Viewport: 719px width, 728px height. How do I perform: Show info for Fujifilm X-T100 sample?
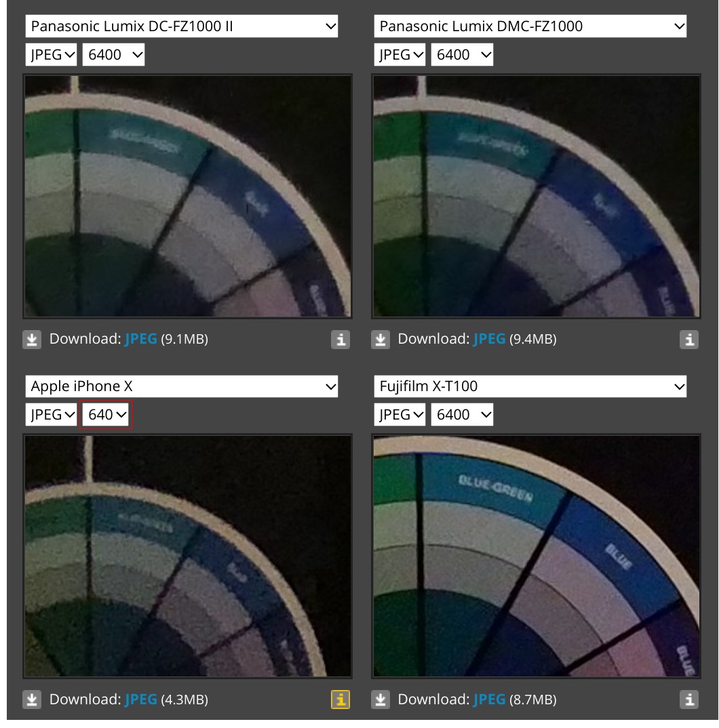[x=688, y=700]
